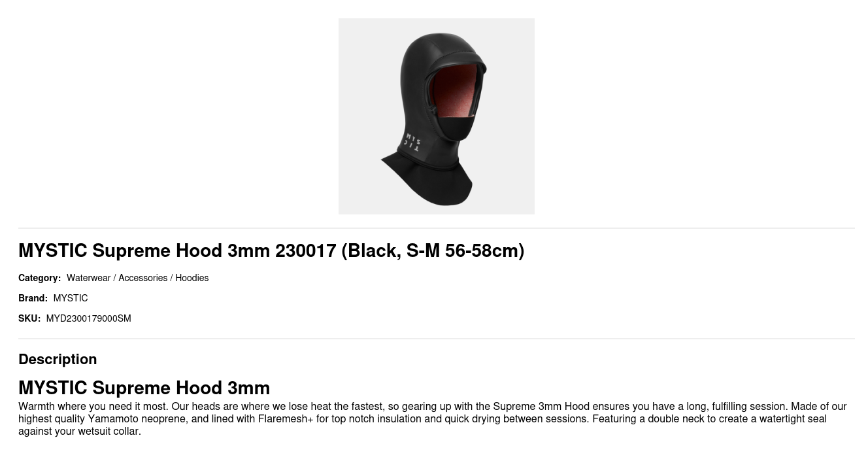The width and height of the screenshot is (868, 457).
Task: Click the Description section heading
Action: (x=58, y=359)
